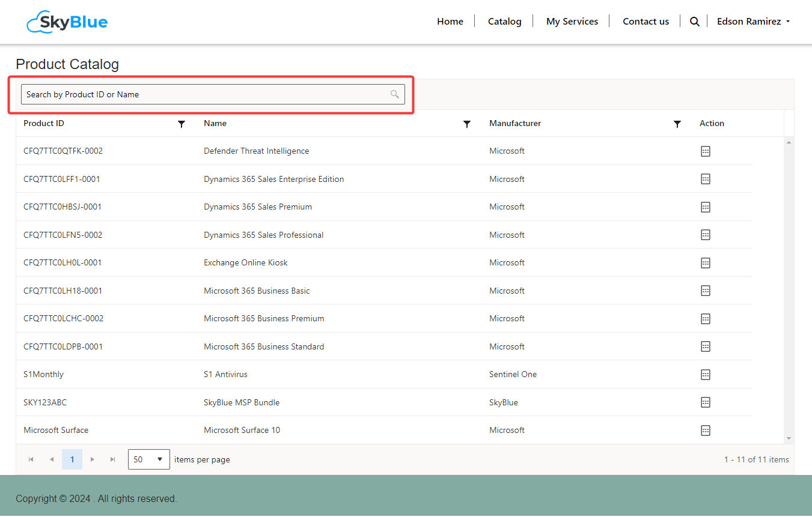Click the SkyBlue MSP Bundle name cell

(x=242, y=402)
